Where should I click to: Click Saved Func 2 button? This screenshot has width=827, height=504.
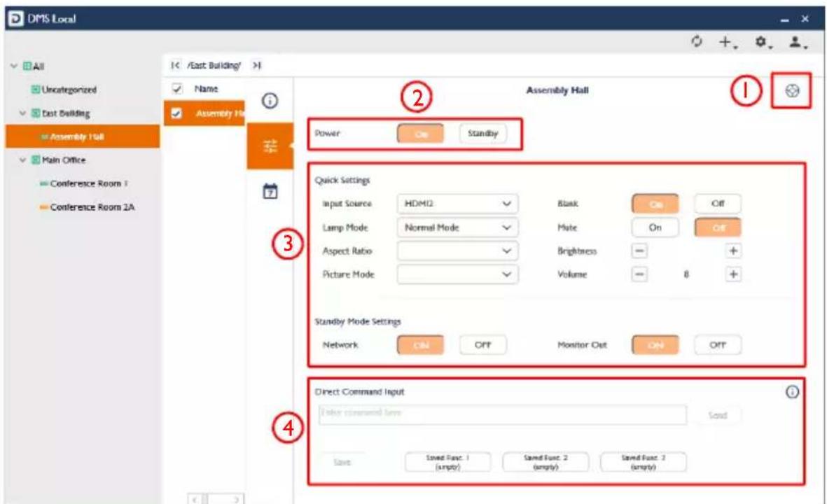tap(546, 463)
